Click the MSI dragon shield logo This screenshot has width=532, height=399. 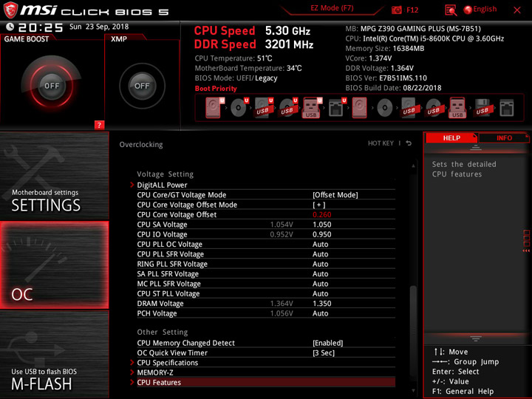click(10, 10)
